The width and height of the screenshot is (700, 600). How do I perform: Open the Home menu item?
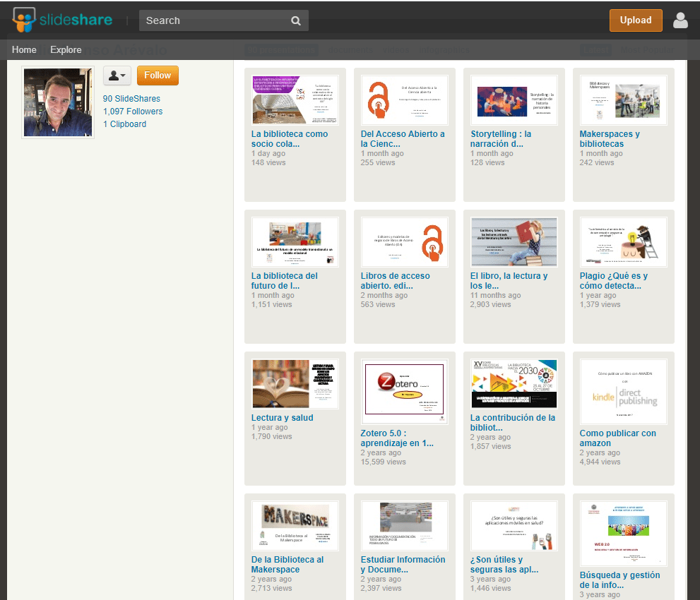24,49
